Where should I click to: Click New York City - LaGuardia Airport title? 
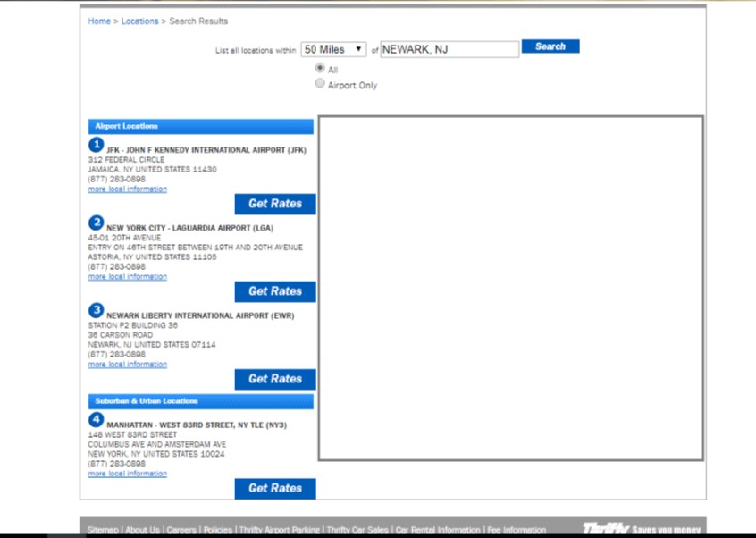pos(190,228)
